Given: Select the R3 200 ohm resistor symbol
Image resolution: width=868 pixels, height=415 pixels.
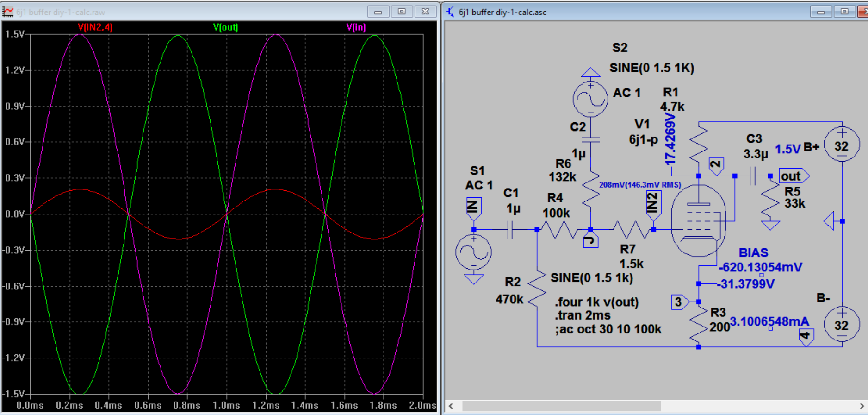Looking at the screenshot, I should click(699, 324).
